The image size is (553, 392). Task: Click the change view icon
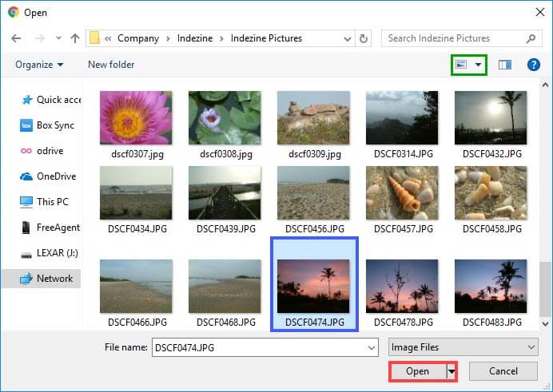[461, 65]
